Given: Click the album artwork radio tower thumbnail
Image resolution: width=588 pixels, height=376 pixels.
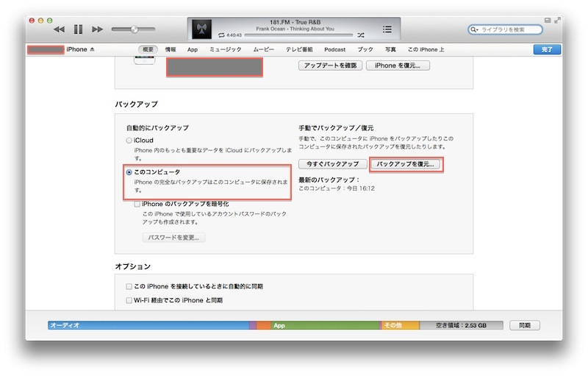Looking at the screenshot, I should pyautogui.click(x=201, y=29).
